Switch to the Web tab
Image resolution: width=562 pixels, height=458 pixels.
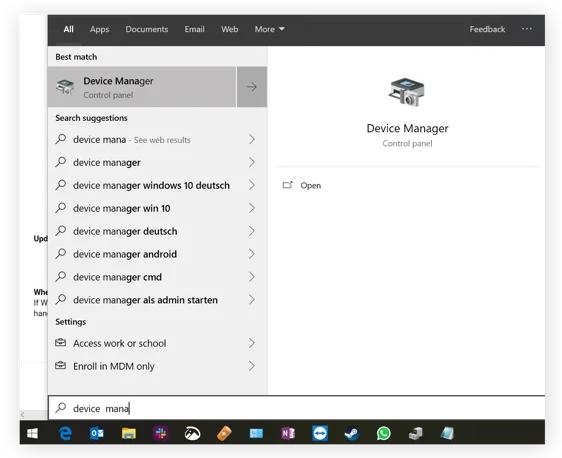tap(229, 29)
